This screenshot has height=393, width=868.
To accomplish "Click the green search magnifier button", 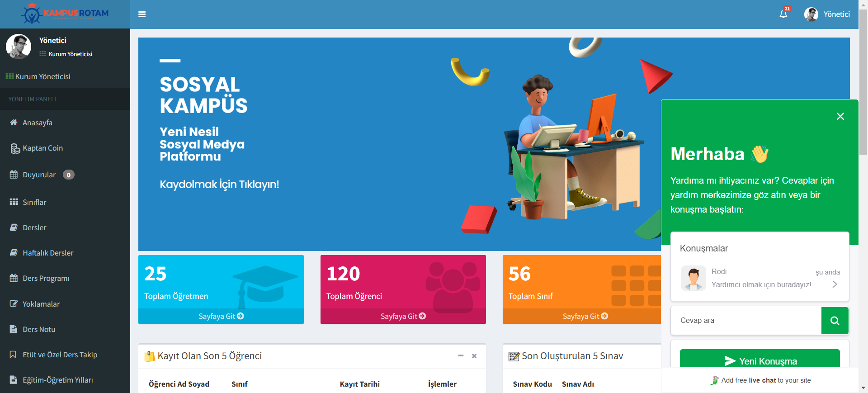I will click(835, 321).
